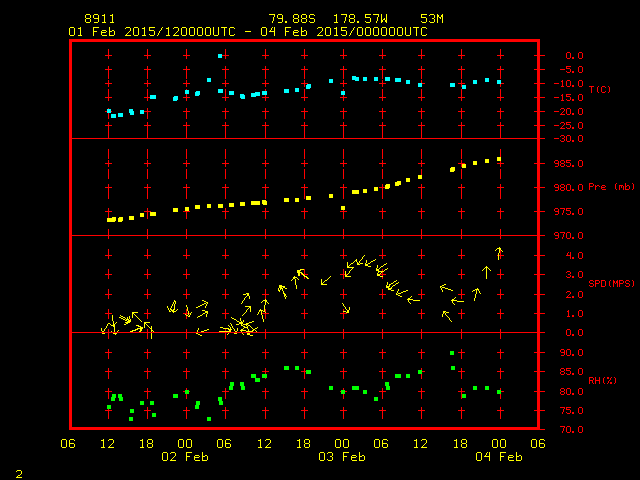Click the highest cyan temperature data point
The image size is (640, 480).
[x=220, y=56]
